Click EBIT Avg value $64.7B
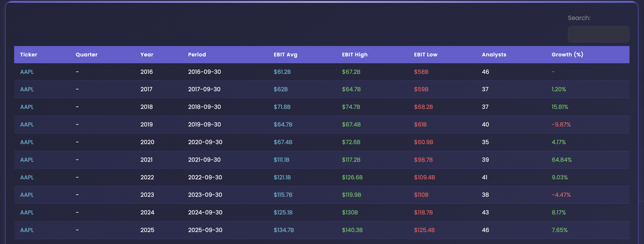644x244 pixels. [282, 125]
